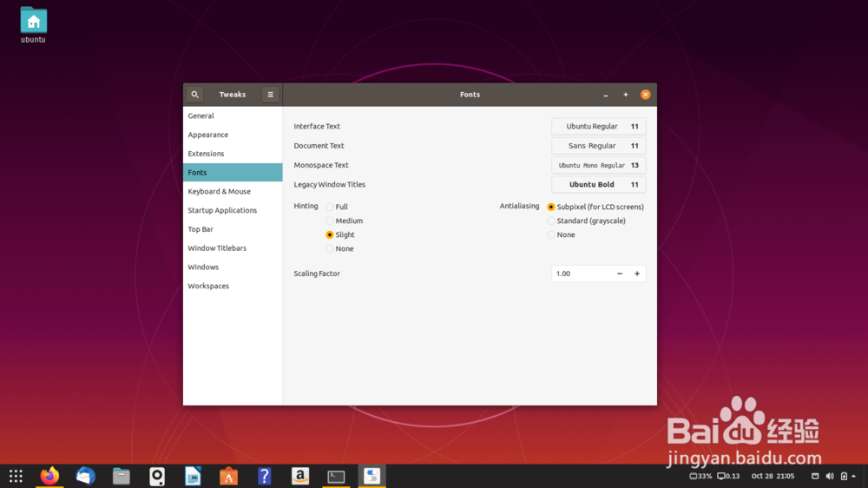Click the 0.13 load indicator in the tray
This screenshot has width=868, height=488.
coord(728,476)
